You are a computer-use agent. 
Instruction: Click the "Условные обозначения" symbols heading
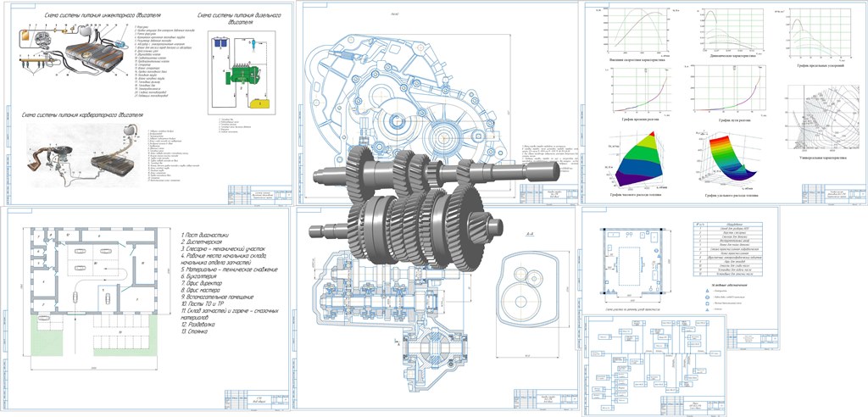tap(728, 284)
